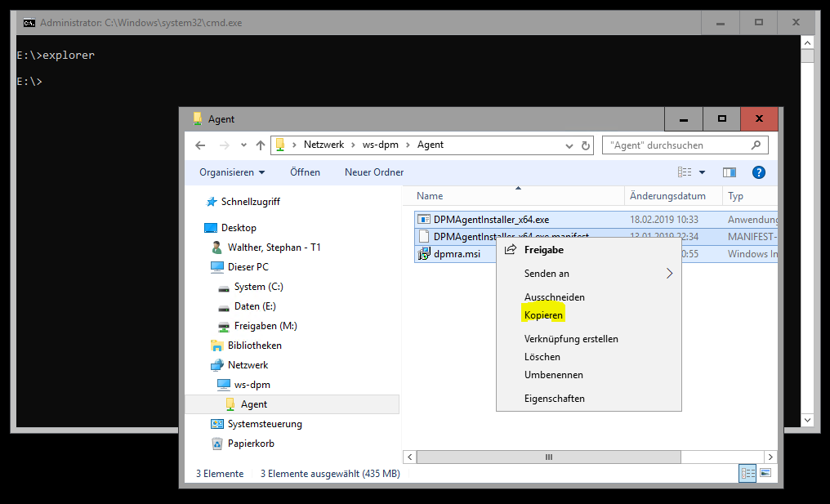Click the chevron after Netzwerk in address bar
Screen dimensions: 830x504
point(353,145)
